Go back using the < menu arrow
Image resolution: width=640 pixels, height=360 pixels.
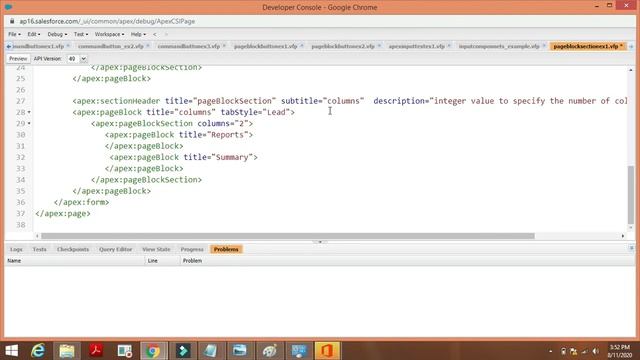pos(155,34)
